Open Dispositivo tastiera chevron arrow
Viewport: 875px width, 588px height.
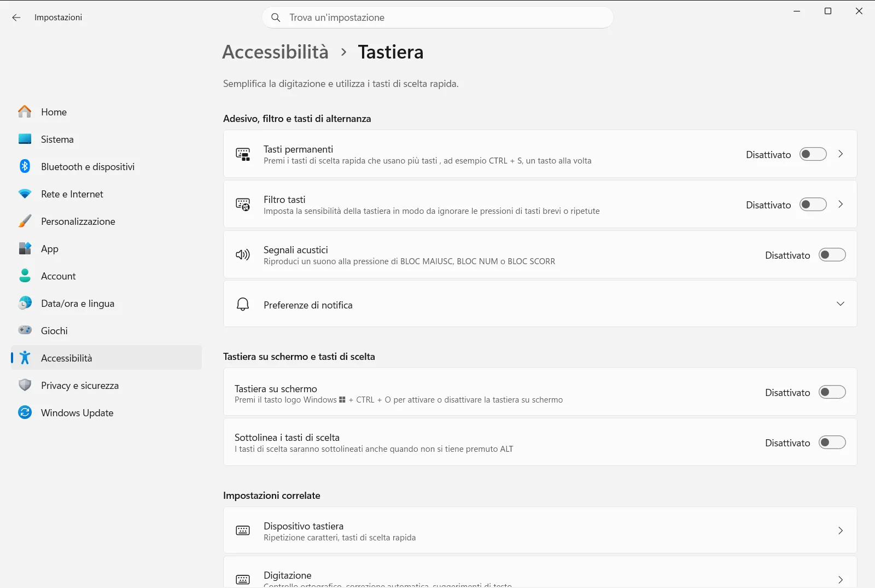841,531
